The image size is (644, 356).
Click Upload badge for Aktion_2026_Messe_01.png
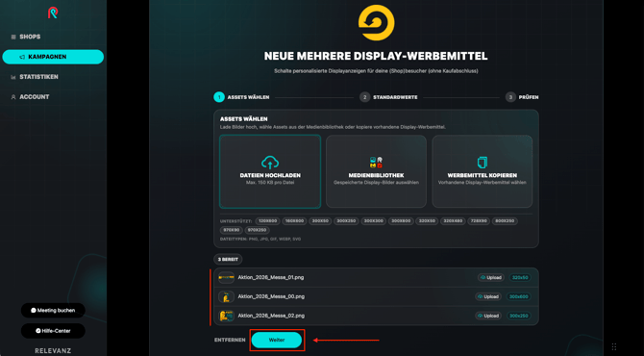[x=491, y=277]
